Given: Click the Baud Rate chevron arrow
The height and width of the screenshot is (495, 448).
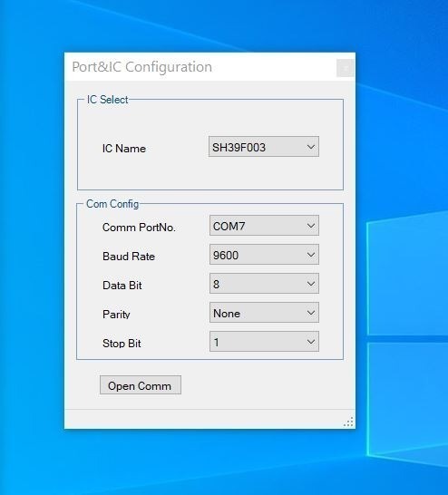Looking at the screenshot, I should pyautogui.click(x=311, y=255).
